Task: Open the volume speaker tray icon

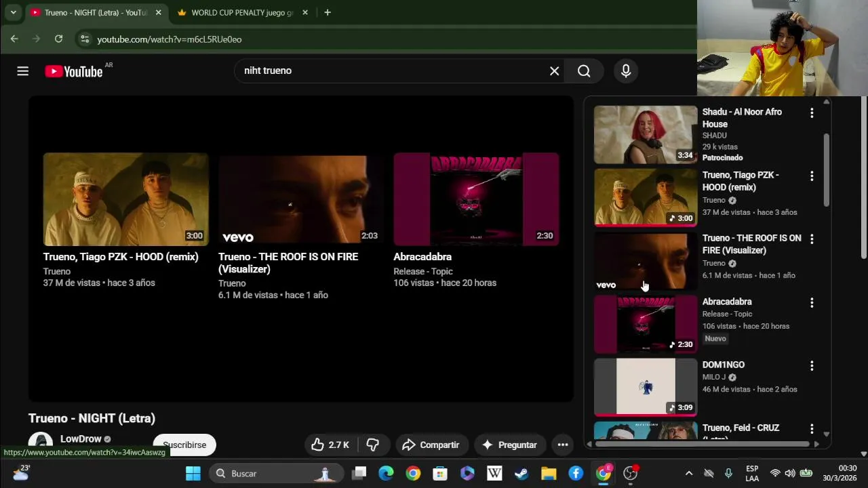Action: pos(790,473)
